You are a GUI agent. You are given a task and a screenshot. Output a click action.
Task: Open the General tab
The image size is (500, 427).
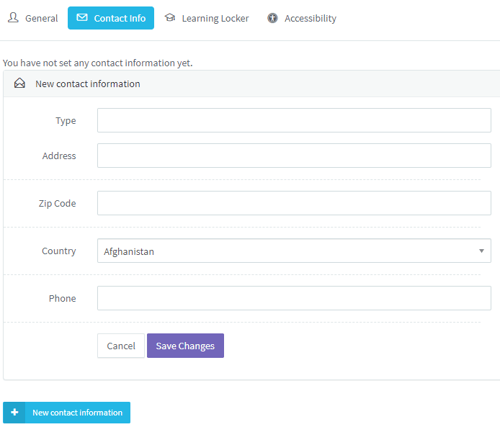coord(33,18)
